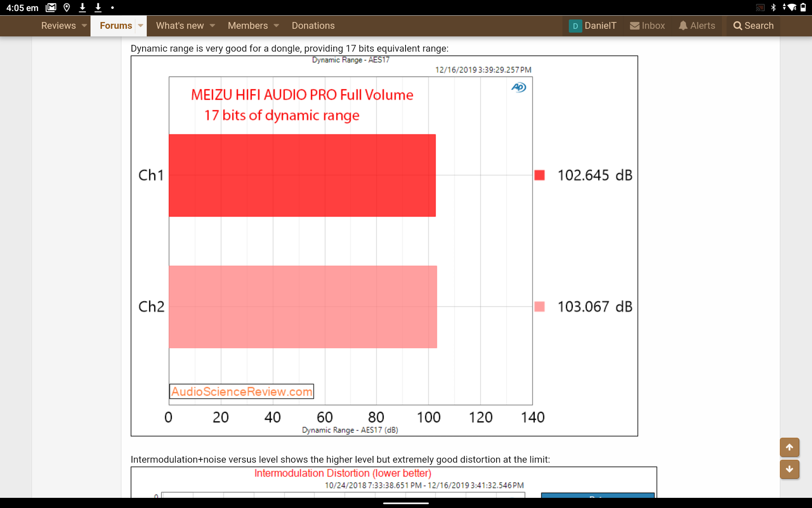Open the Inbox messages
The image size is (812, 508).
point(647,26)
